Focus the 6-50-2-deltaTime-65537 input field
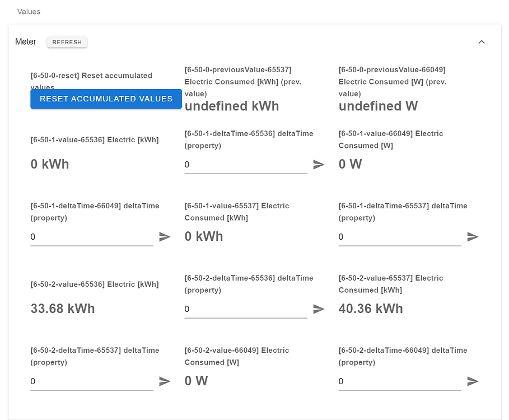509x420 pixels. click(91, 381)
